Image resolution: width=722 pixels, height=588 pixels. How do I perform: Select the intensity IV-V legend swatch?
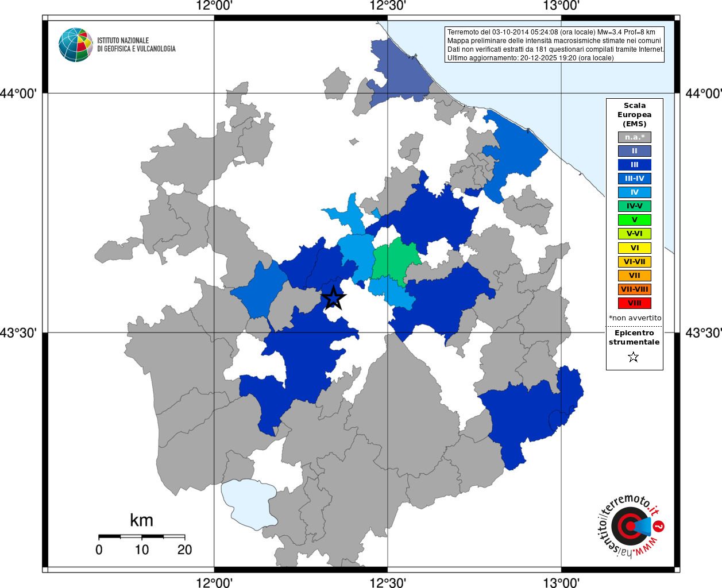pyautogui.click(x=635, y=206)
